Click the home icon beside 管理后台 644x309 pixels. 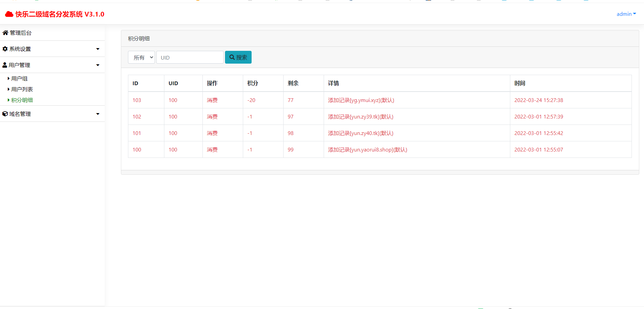pos(5,33)
